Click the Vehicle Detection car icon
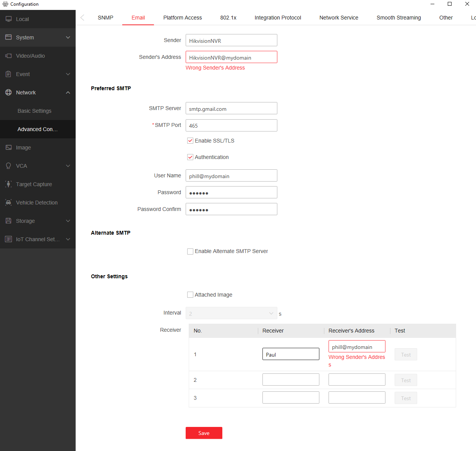This screenshot has height=451, width=476. pyautogui.click(x=8, y=203)
